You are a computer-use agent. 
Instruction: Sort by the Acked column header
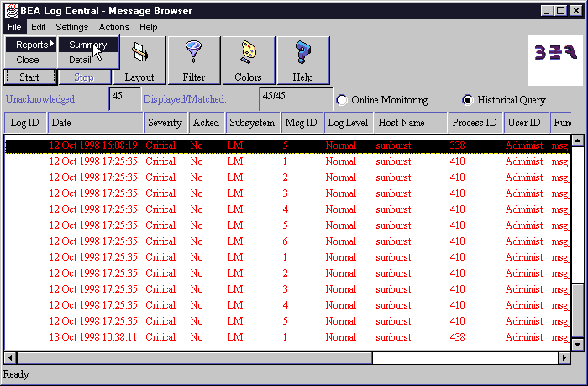tap(206, 123)
